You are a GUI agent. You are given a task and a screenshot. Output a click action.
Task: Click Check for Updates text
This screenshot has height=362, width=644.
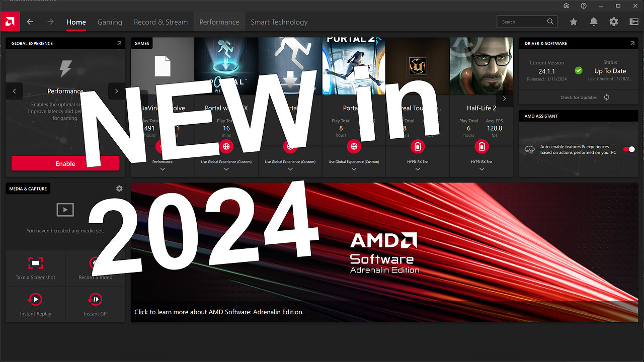click(x=579, y=98)
